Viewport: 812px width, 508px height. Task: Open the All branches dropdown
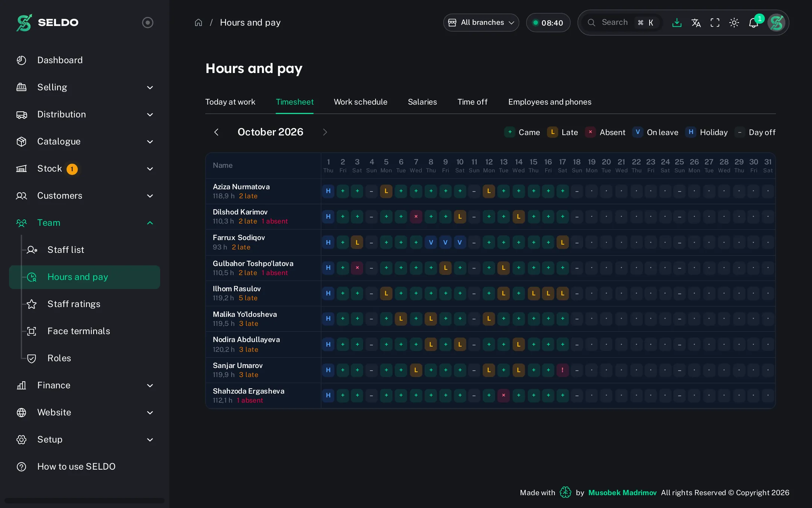481,23
